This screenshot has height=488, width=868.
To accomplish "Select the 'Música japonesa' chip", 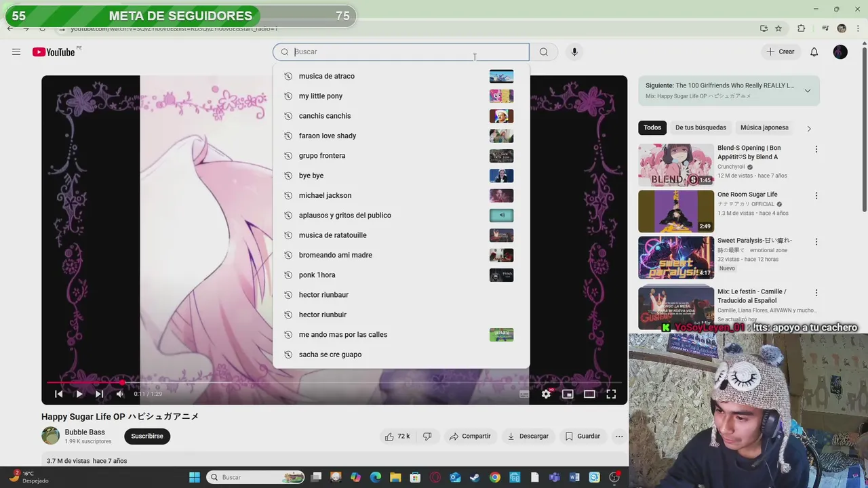I will 764,127.
